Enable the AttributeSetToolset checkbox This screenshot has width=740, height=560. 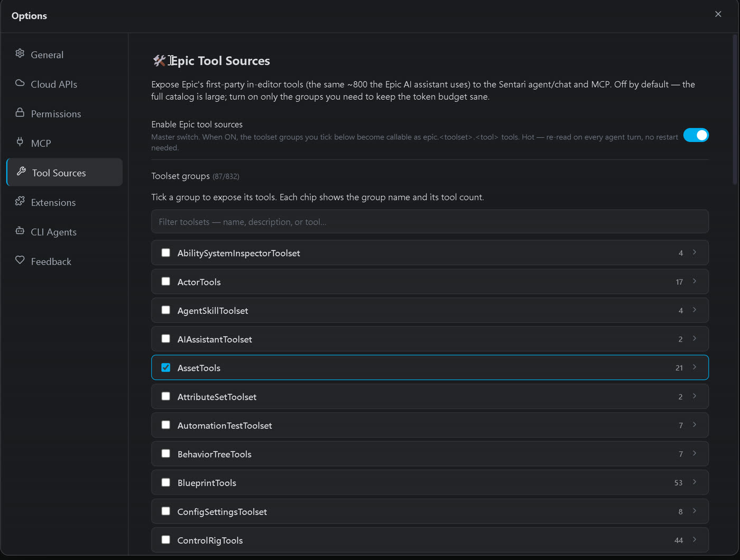pos(166,396)
